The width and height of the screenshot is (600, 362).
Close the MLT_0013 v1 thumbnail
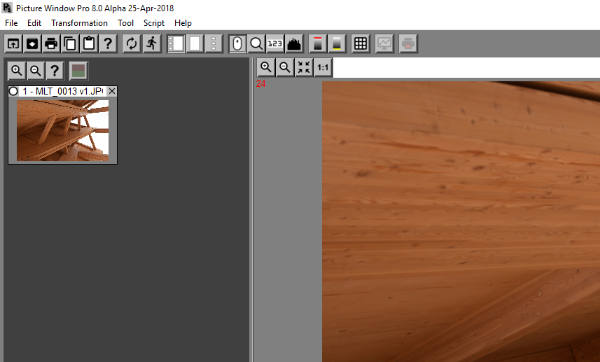click(112, 91)
